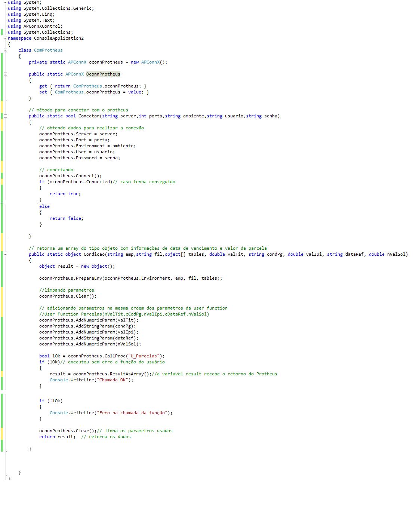Click 'AddNumericParam(nValSol);' line
413x532 pixels.
coord(90,344)
